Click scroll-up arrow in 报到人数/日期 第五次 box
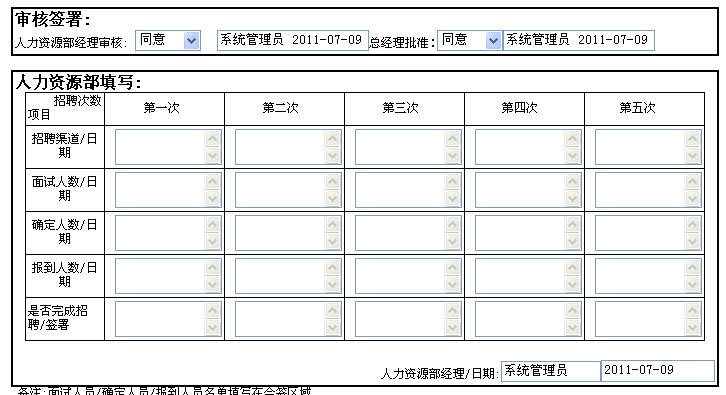The height and width of the screenshot is (395, 726). [x=692, y=268]
